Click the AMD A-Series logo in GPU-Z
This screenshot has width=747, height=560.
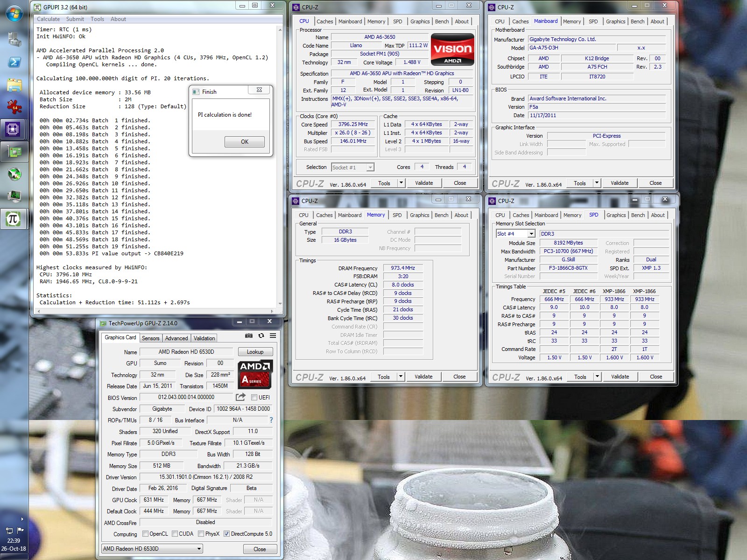point(255,374)
